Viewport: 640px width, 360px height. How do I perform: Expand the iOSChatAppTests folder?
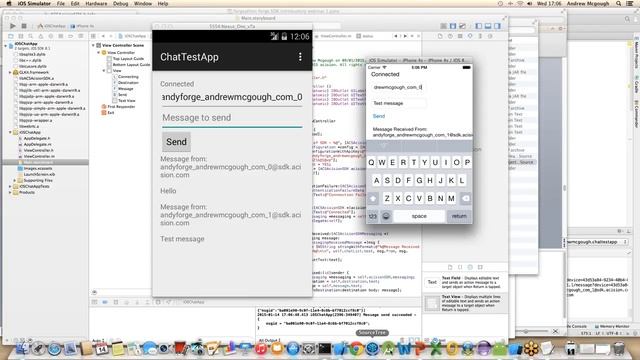(x=10, y=186)
